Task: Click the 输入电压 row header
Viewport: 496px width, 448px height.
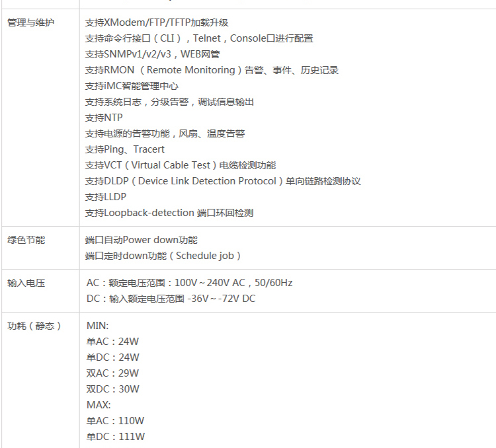Action: [26, 283]
